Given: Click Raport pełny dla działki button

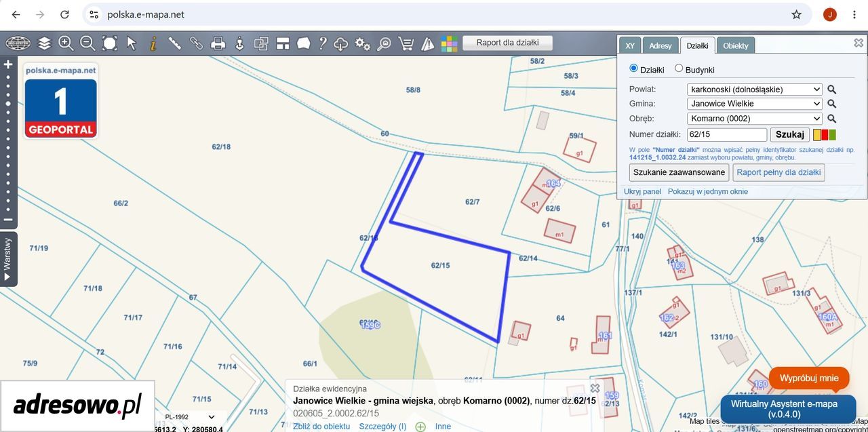Looking at the screenshot, I should (778, 172).
